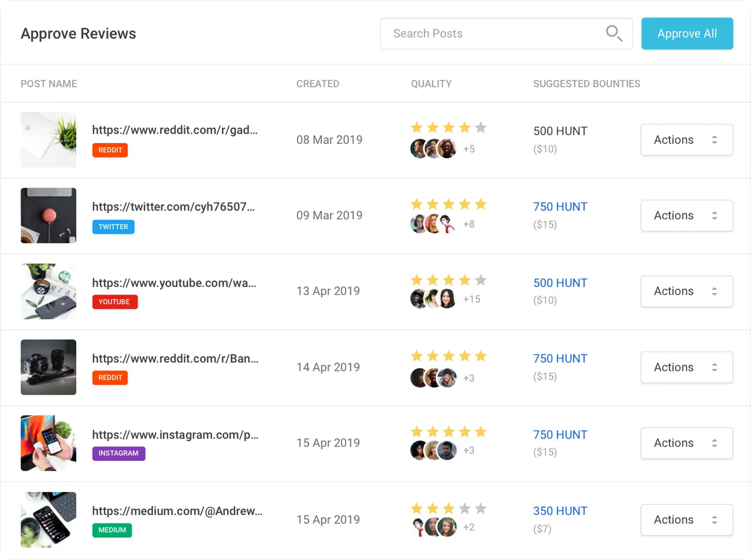Open Actions dropdown for the 08 Mar post
Viewport: 751px width, 560px height.
coord(686,140)
